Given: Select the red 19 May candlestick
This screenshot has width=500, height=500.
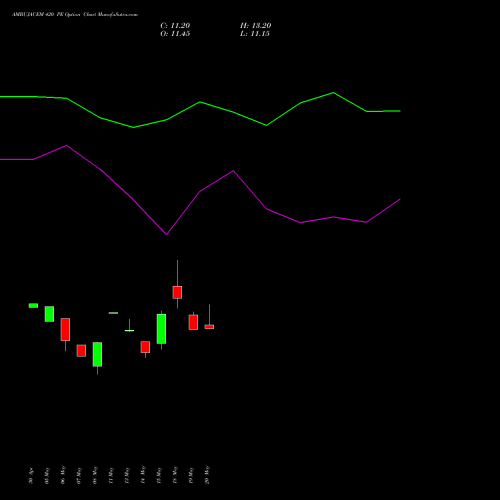Looking at the screenshot, I should pos(193,322).
